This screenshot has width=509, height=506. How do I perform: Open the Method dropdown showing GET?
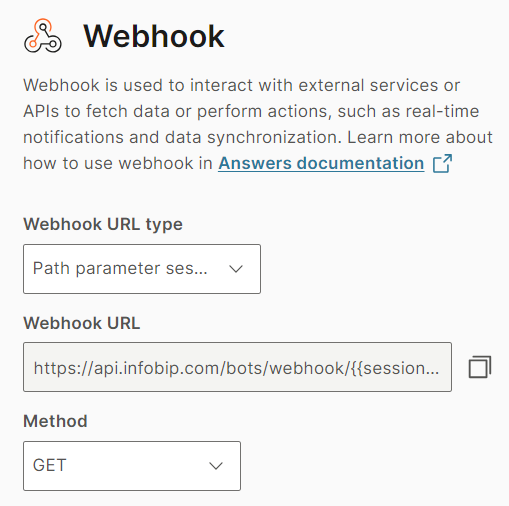pyautogui.click(x=132, y=466)
